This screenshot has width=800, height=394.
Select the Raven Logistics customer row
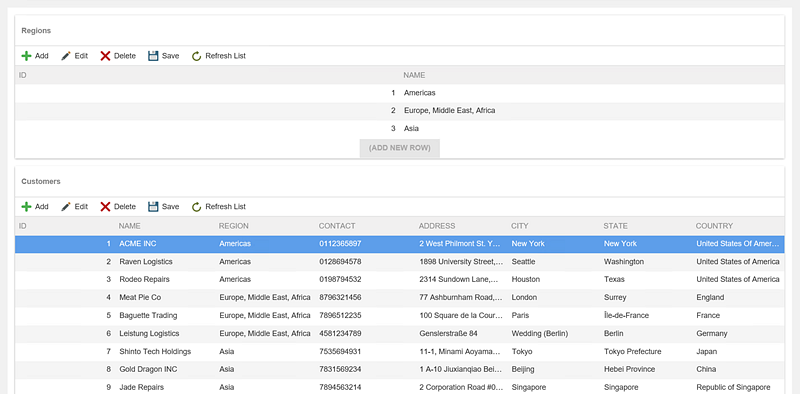[x=399, y=262]
